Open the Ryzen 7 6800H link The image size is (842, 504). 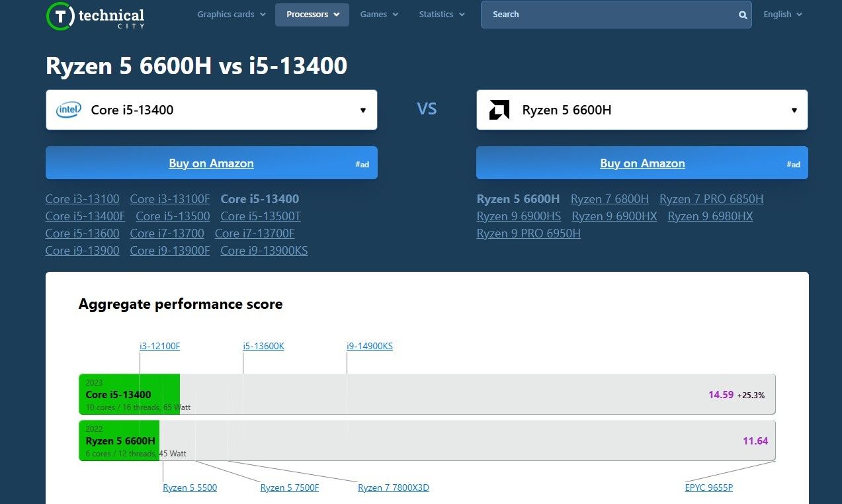point(610,199)
